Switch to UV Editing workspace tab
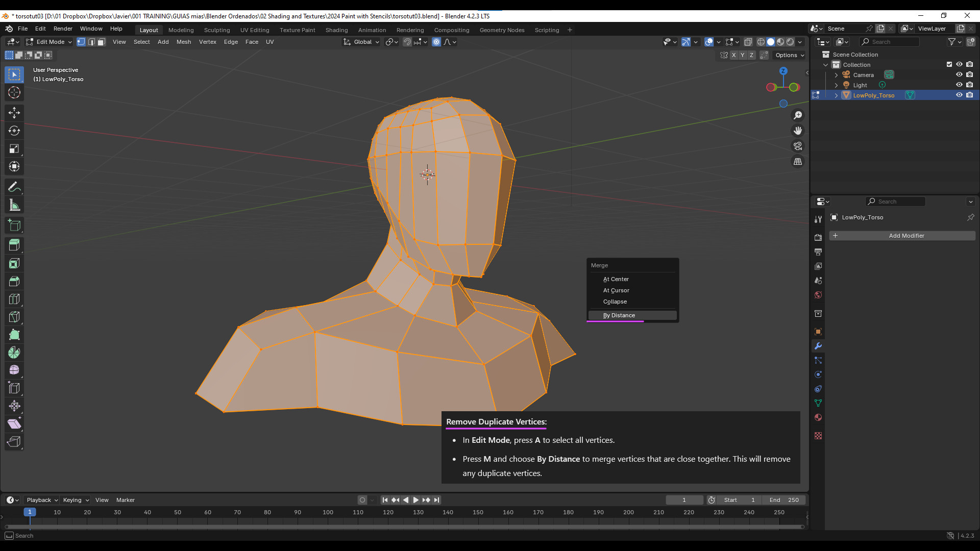 click(255, 30)
